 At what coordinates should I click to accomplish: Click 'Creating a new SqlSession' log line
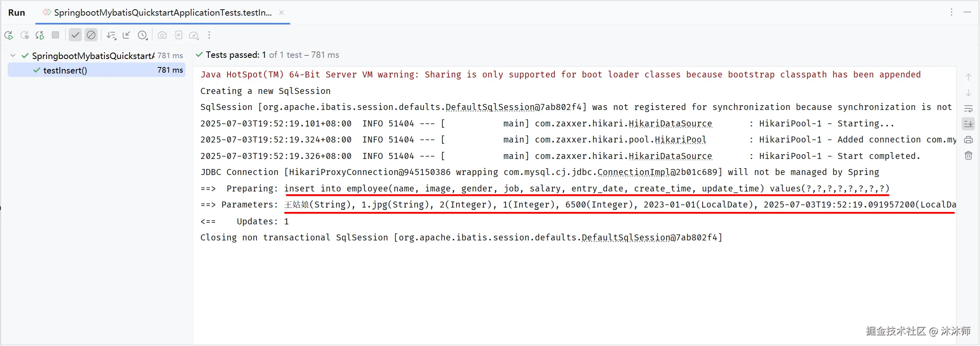click(265, 91)
